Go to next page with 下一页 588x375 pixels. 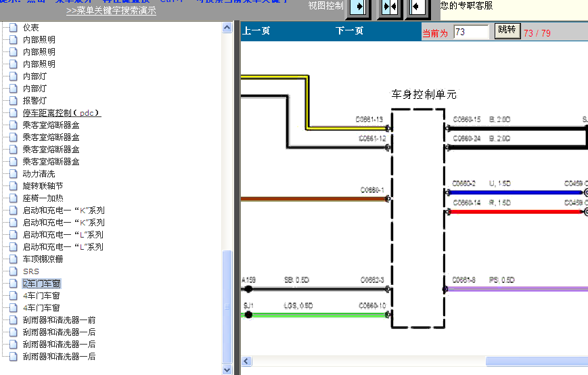tap(349, 30)
